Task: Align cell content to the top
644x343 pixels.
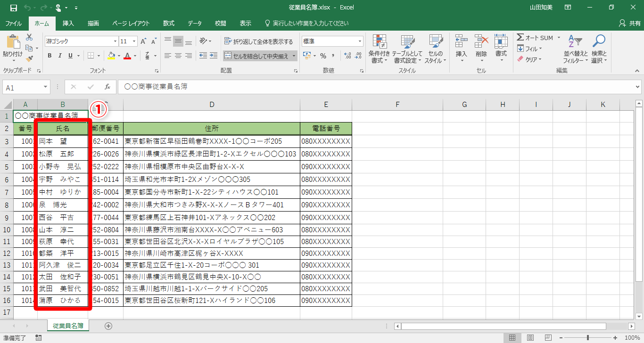Action: pyautogui.click(x=168, y=41)
